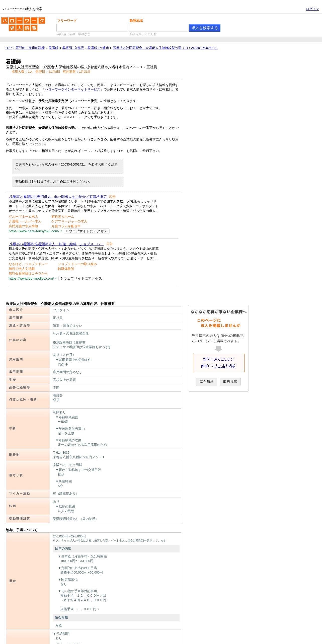Screen dimensions: 322x644
Task: Click the 訪問介護の求人情報 sublink
Action: tap(23, 226)
